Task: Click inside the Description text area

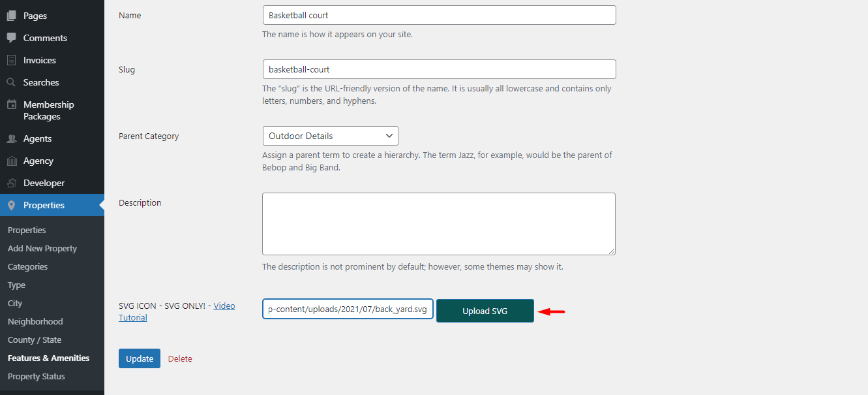Action: point(439,224)
